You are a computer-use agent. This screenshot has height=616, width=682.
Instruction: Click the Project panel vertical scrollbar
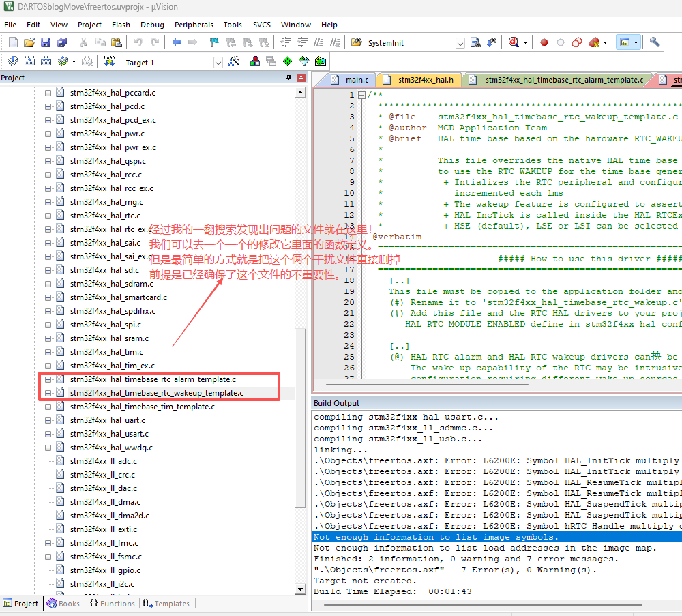point(301,416)
